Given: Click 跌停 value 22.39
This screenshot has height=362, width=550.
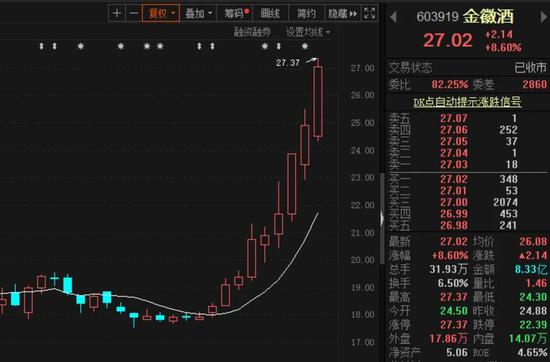Looking at the screenshot, I should click(x=533, y=325).
